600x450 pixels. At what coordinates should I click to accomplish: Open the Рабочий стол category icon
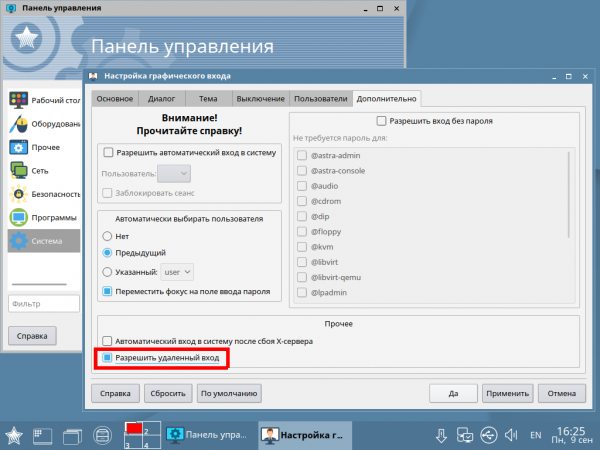coord(17,100)
